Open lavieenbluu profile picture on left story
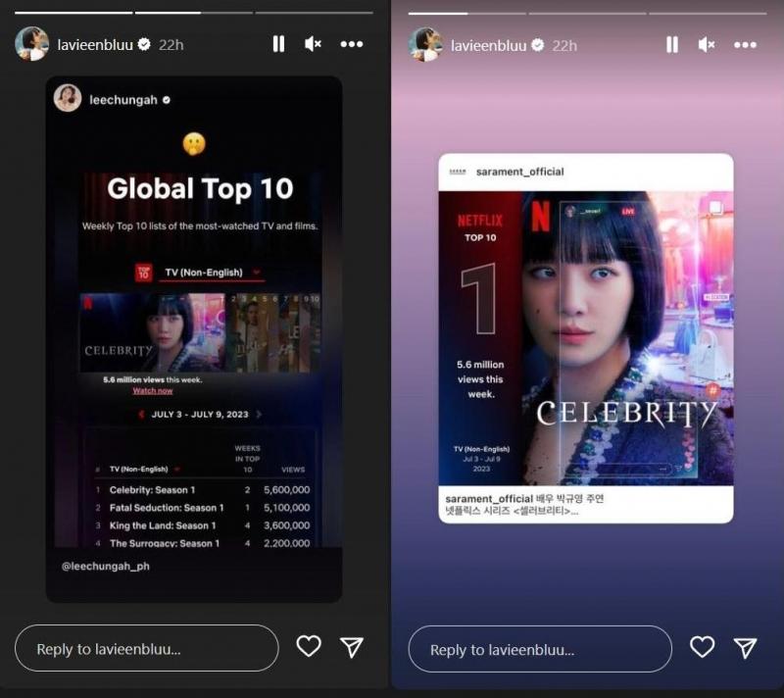 [x=31, y=44]
